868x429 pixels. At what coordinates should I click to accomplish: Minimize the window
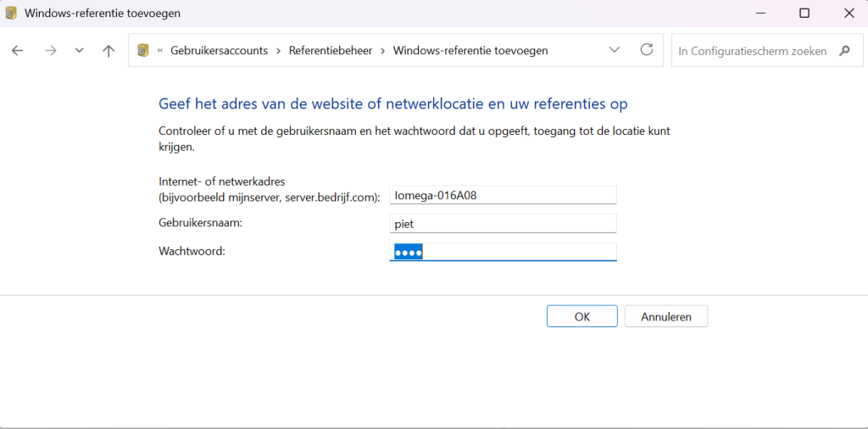point(761,14)
